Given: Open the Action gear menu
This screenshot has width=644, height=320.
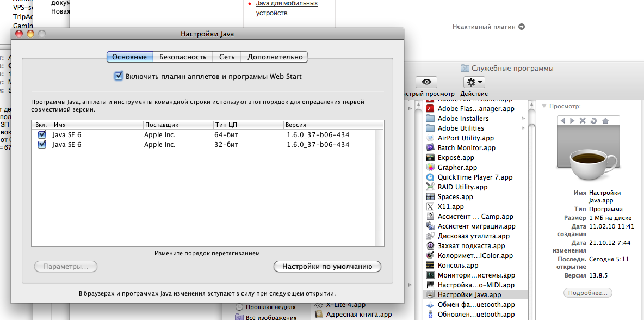Looking at the screenshot, I should pyautogui.click(x=474, y=82).
